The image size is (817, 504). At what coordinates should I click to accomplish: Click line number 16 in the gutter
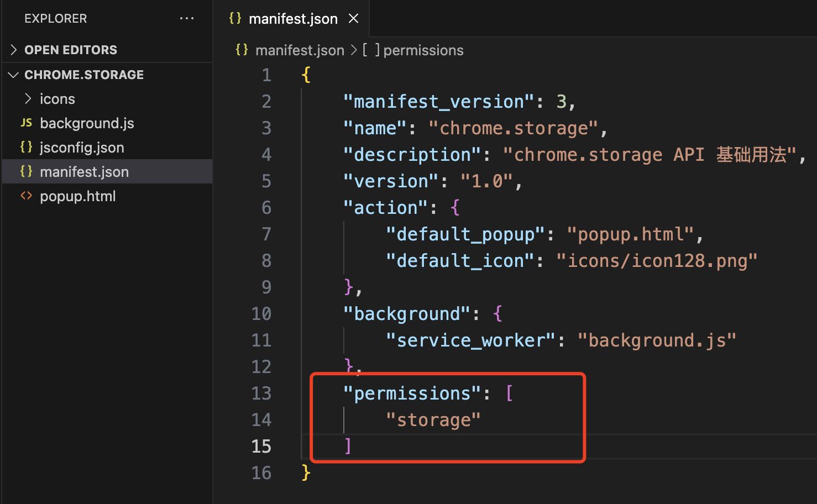[261, 473]
